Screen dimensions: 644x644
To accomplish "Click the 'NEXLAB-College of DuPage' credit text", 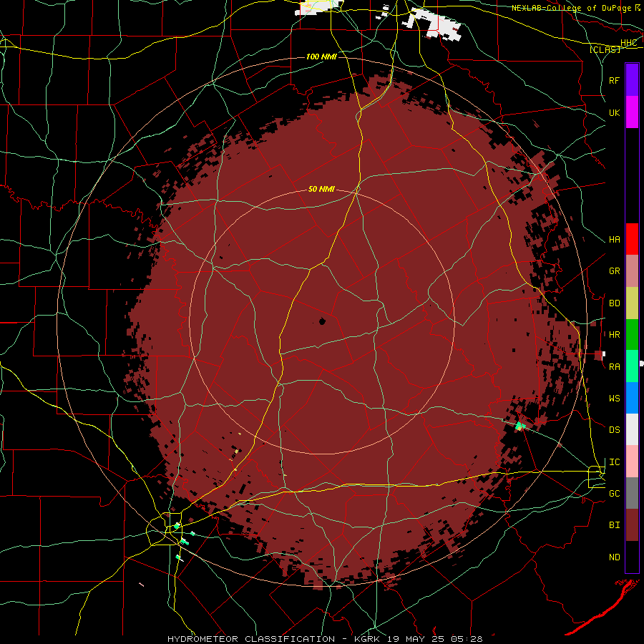I will 571,8.
